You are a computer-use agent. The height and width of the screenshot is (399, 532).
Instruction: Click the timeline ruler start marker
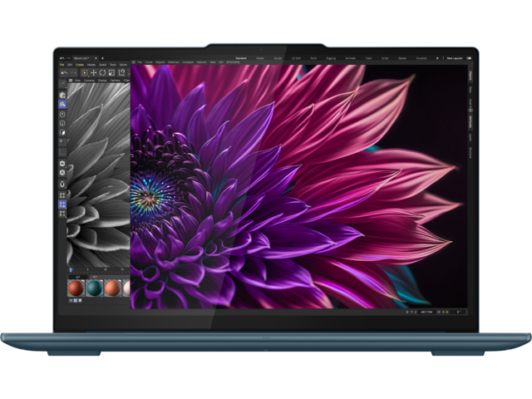[x=70, y=269]
